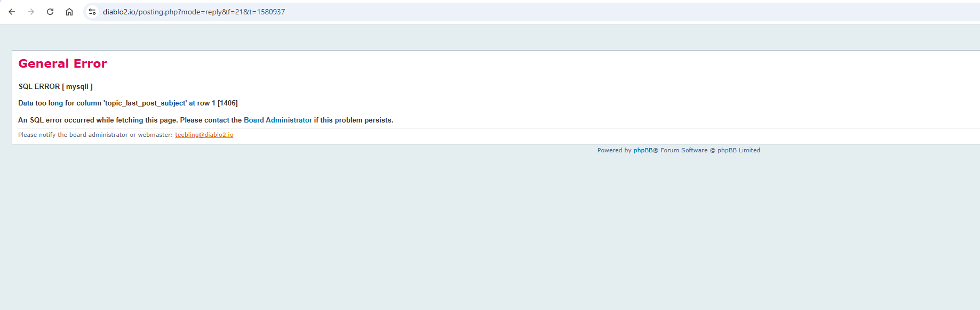Click the "SQL ERROR" label text
Viewport: 980px width, 310px height.
point(39,87)
